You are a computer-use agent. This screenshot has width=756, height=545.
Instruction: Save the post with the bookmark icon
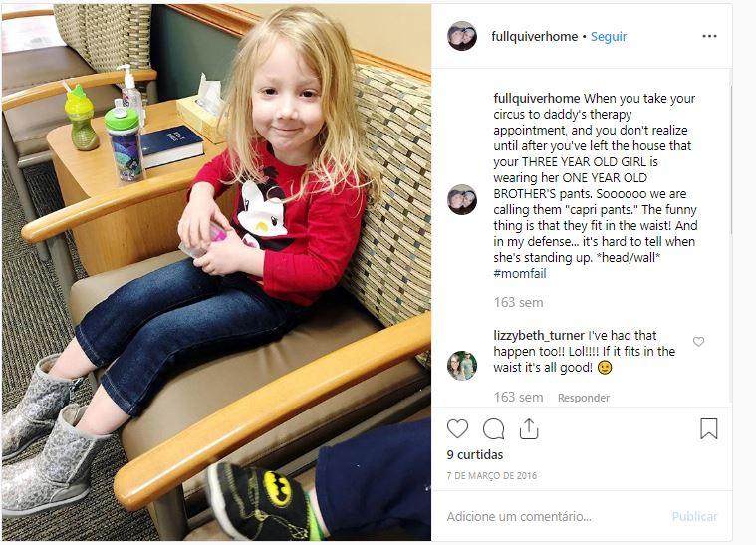(709, 428)
